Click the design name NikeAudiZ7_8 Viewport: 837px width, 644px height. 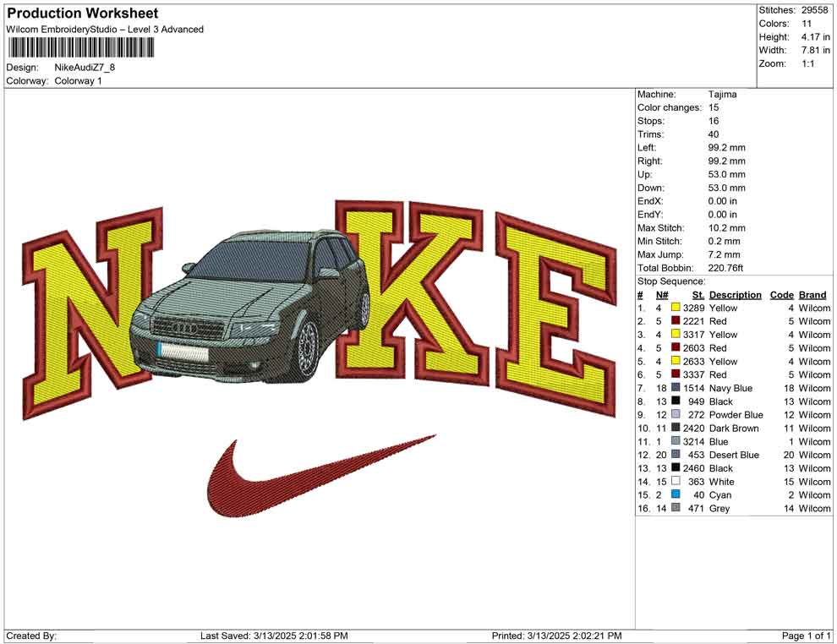[x=85, y=68]
